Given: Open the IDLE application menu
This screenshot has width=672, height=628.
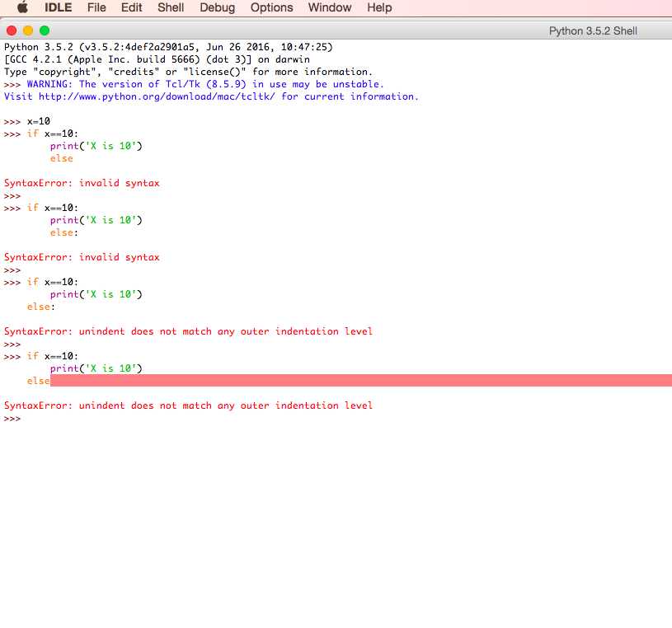Looking at the screenshot, I should [59, 7].
